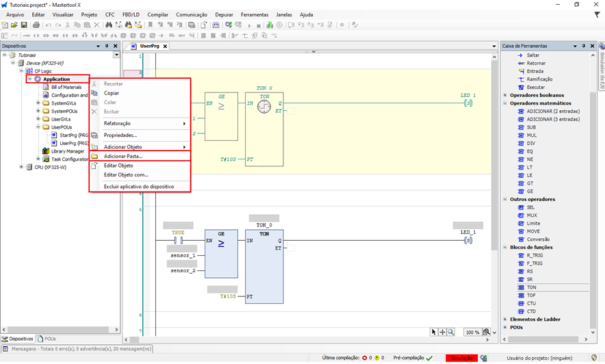Open the Library Manager node

67,151
